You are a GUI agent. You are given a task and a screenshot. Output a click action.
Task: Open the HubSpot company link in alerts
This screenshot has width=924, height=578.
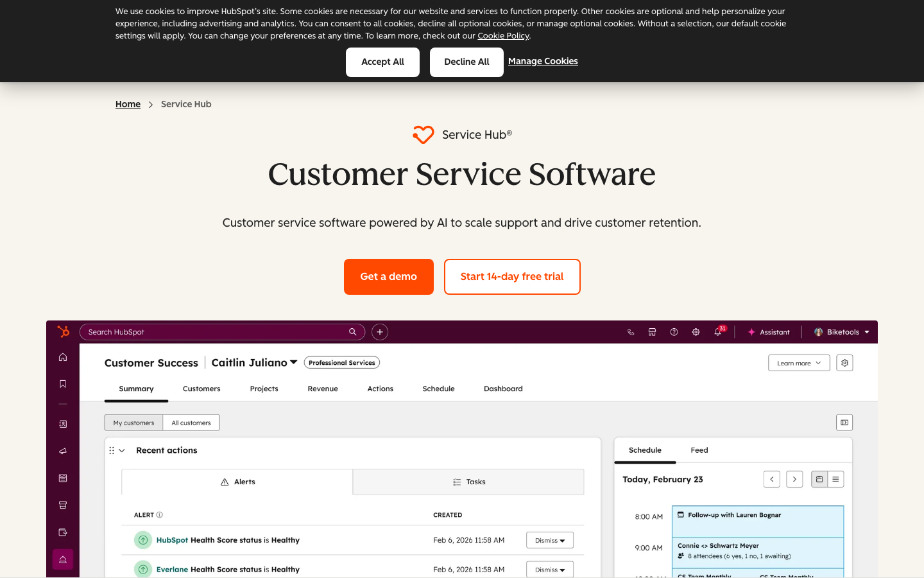pos(172,540)
